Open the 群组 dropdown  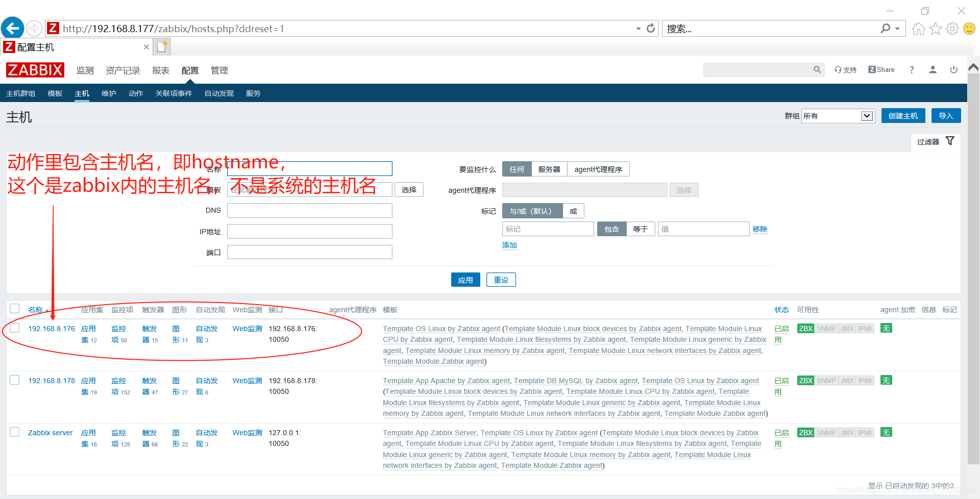coord(838,116)
